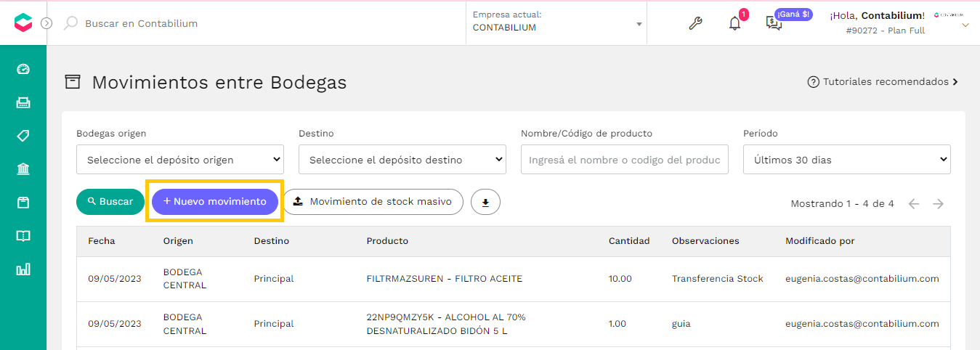The image size is (980, 350).
Task: Click the Nuevo movimiento button
Action: (x=215, y=202)
